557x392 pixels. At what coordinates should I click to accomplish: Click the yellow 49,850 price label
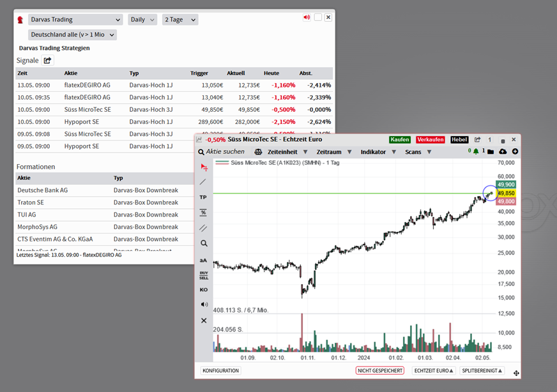(506, 193)
